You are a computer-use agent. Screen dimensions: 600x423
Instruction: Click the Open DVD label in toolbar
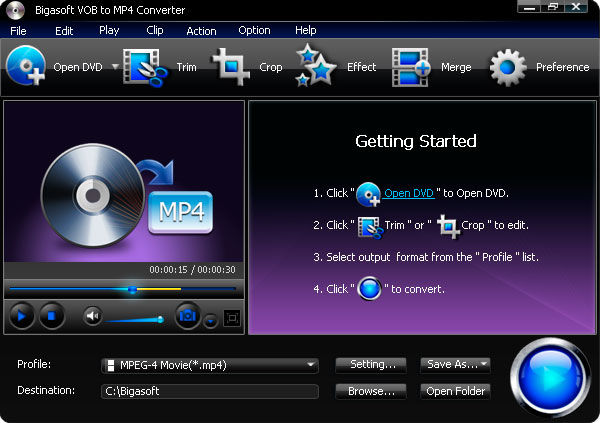pyautogui.click(x=78, y=67)
